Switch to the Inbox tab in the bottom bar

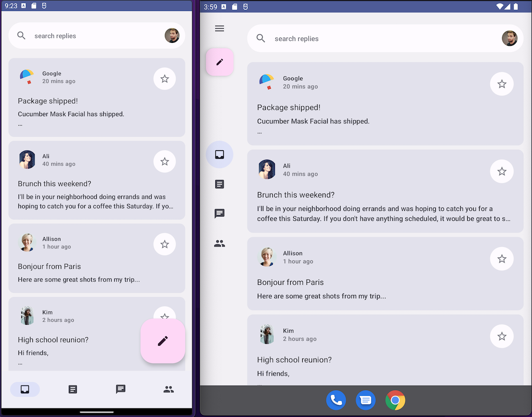[x=25, y=390]
